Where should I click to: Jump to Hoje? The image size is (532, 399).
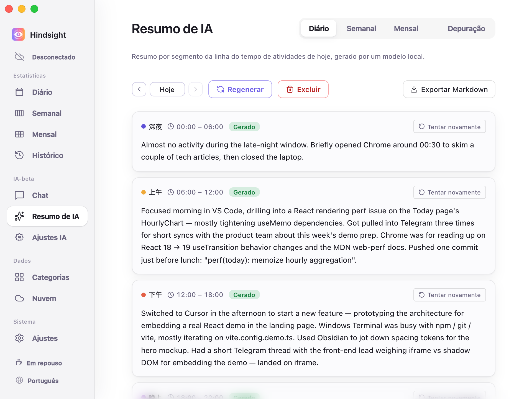(x=167, y=89)
